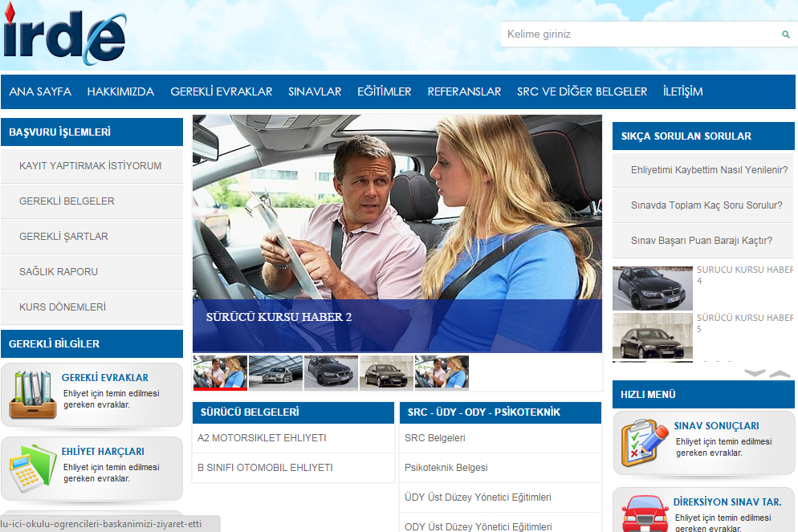Click Psikoteknik Belgesi link
798x532 pixels.
tap(446, 468)
